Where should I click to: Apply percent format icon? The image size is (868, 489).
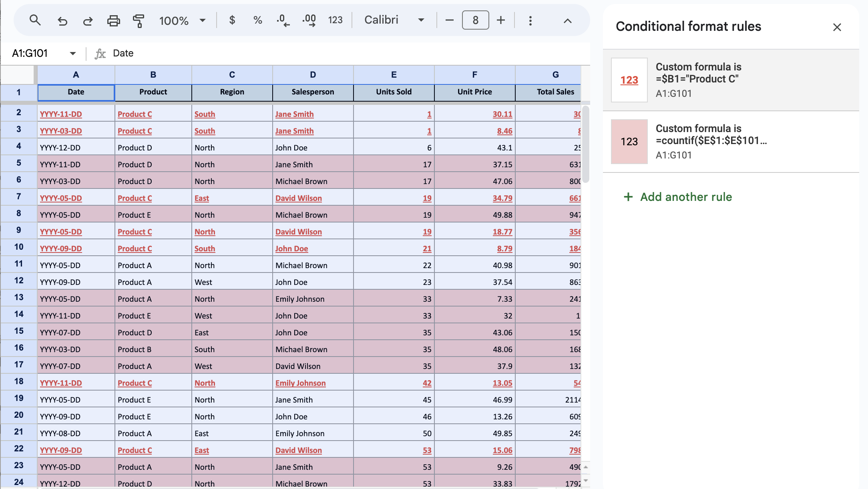[x=257, y=20]
